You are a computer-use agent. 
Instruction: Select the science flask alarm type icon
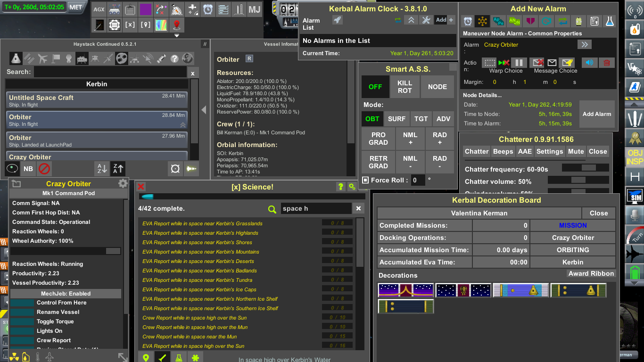[610, 21]
